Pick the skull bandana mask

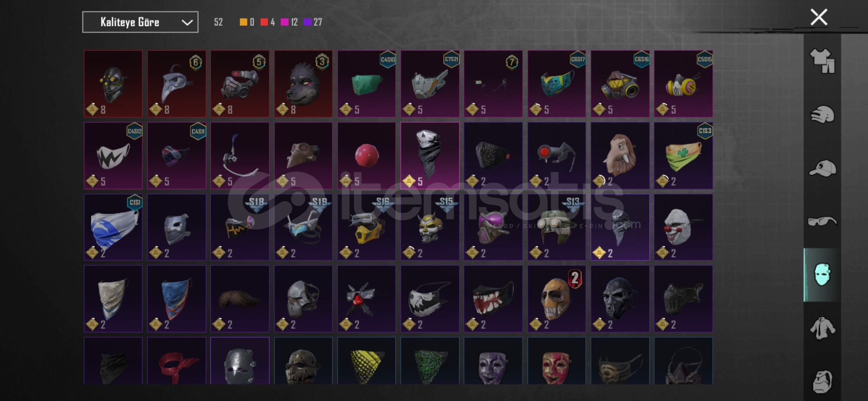pyautogui.click(x=430, y=156)
